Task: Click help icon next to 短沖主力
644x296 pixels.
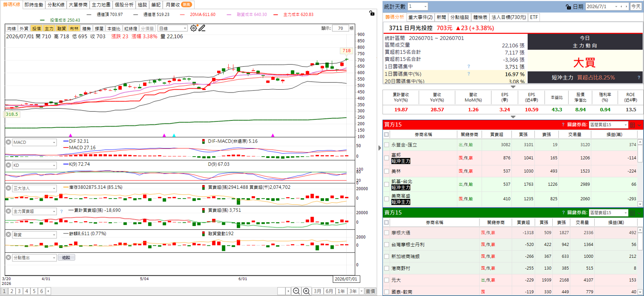Action: (x=639, y=77)
